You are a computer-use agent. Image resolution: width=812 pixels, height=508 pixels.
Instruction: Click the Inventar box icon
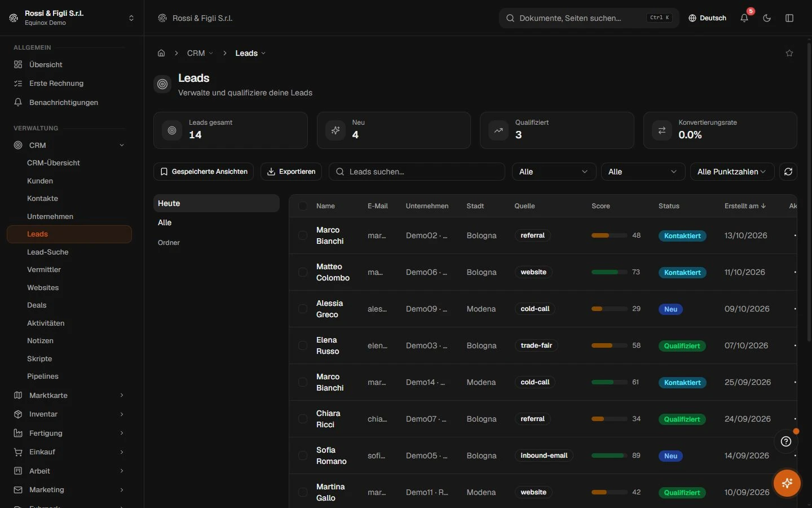click(x=18, y=414)
